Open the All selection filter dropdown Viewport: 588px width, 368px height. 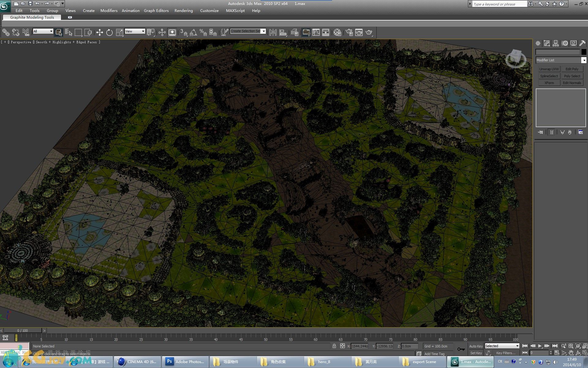coord(43,31)
